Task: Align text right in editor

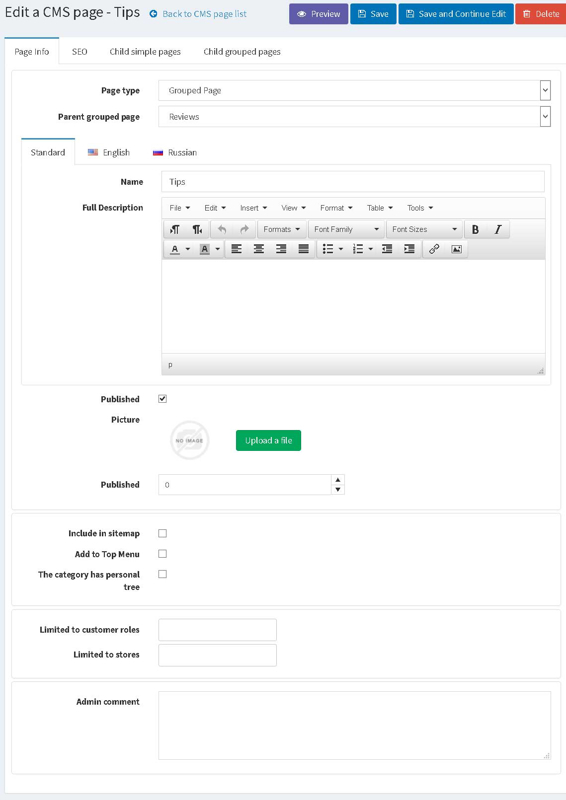Action: coord(281,249)
